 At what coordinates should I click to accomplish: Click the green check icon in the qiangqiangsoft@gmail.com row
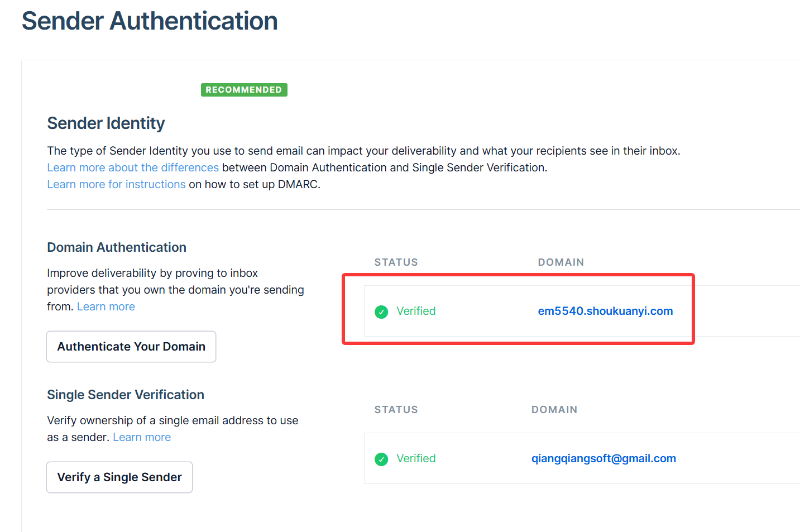(x=381, y=459)
